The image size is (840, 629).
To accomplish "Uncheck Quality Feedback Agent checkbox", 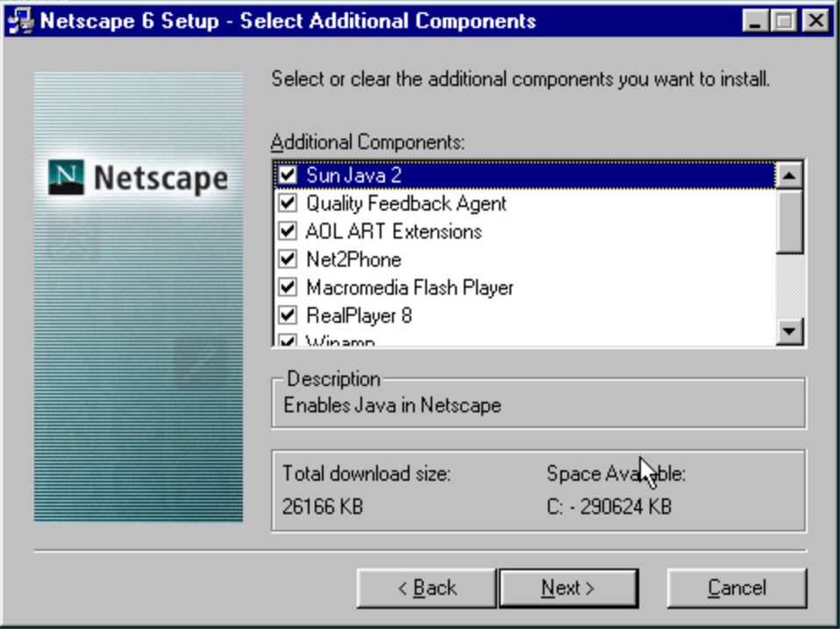I will click(x=288, y=203).
